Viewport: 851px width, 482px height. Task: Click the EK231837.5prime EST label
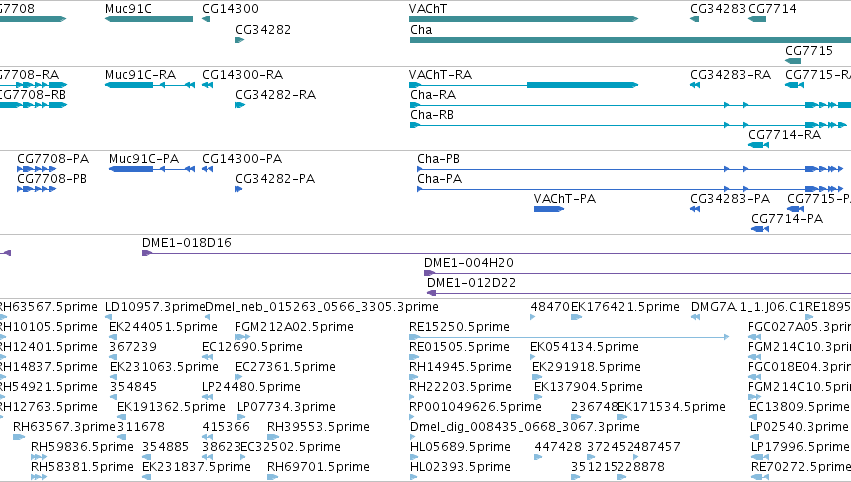pos(196,468)
